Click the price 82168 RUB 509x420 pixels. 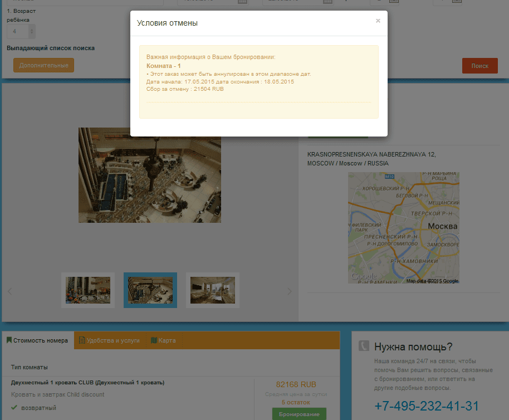point(296,384)
